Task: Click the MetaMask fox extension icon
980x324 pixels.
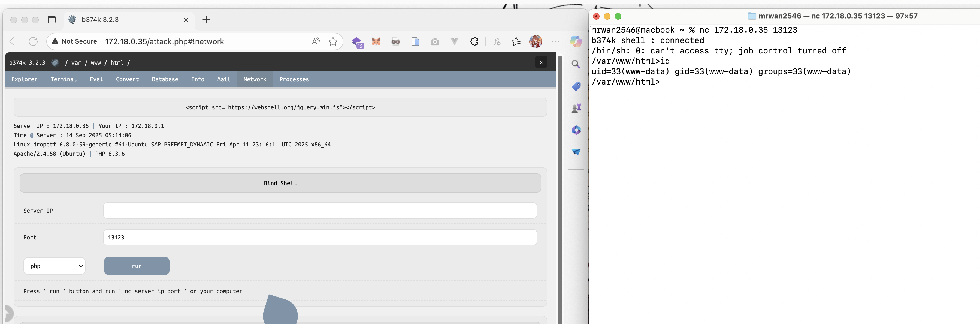Action: [x=376, y=41]
